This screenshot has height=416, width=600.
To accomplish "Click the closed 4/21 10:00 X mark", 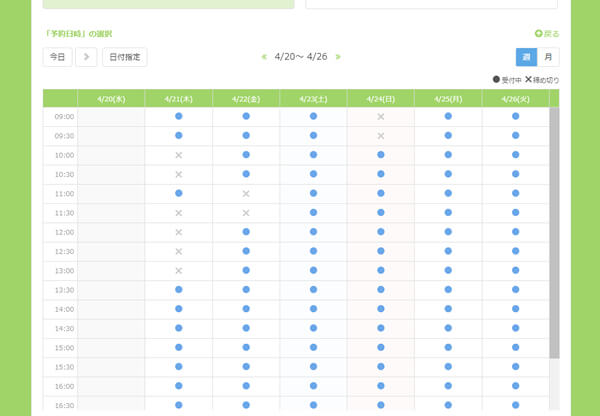I will [178, 155].
